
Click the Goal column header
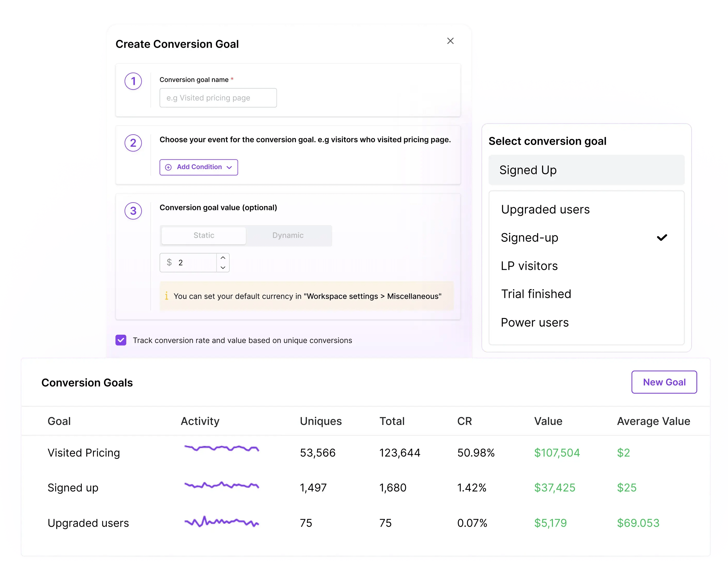click(x=59, y=421)
